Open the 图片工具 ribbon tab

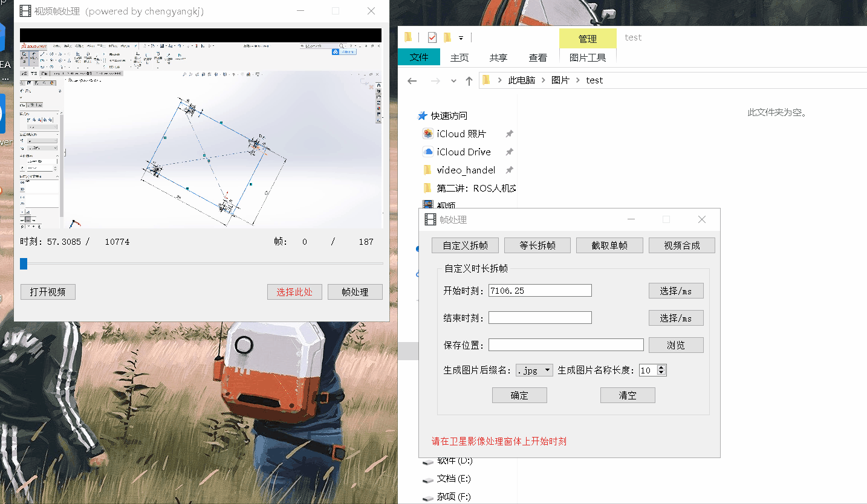(x=588, y=57)
